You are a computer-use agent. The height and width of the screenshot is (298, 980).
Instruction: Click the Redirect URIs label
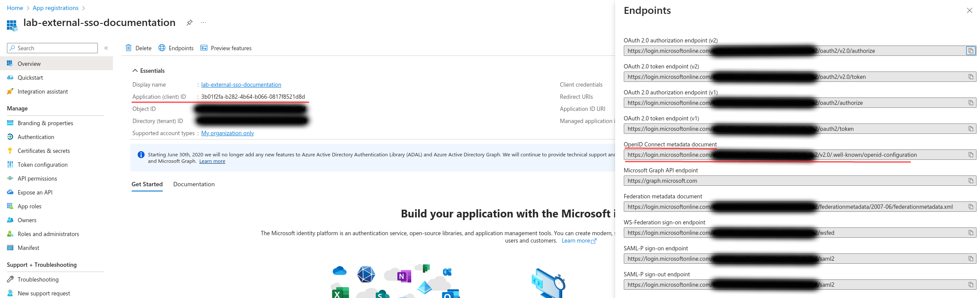coord(576,97)
